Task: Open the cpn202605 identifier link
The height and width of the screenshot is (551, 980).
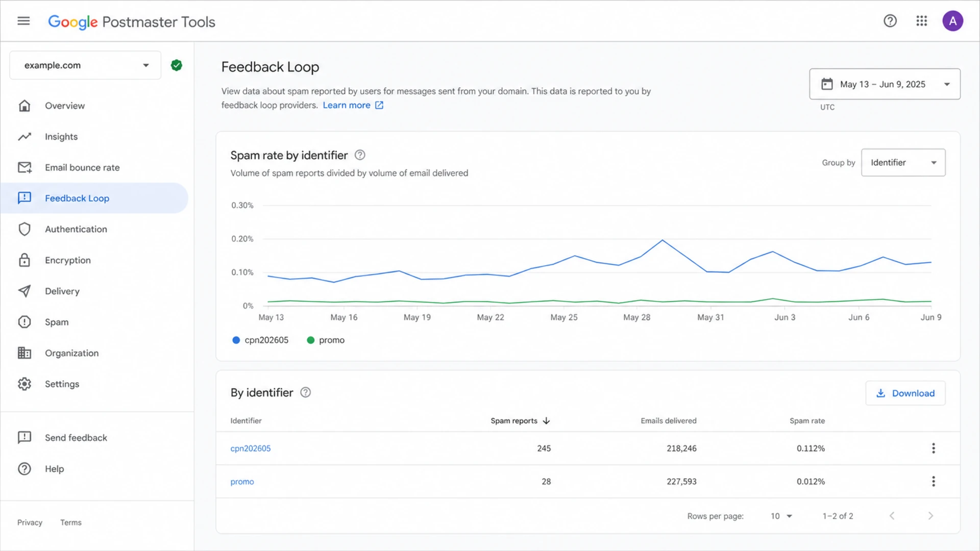Action: tap(251, 448)
